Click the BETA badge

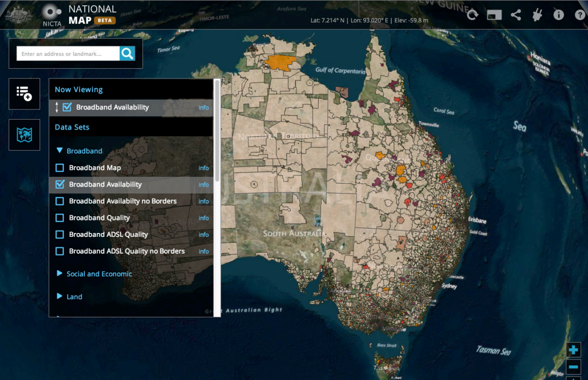[x=105, y=20]
